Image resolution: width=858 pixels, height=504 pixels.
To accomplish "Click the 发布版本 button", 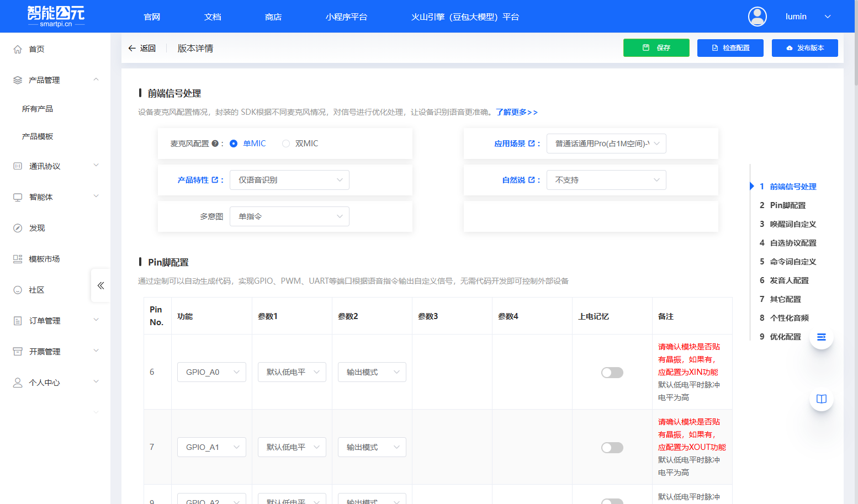I will [x=804, y=48].
